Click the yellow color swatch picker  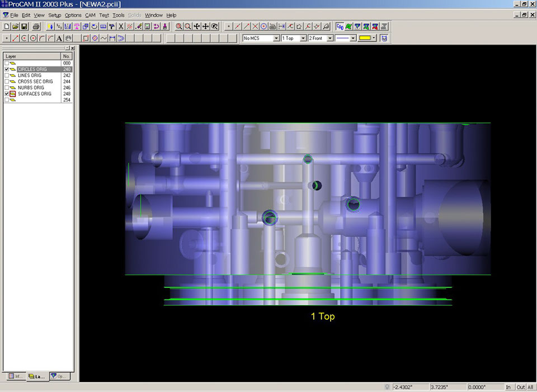pyautogui.click(x=365, y=39)
